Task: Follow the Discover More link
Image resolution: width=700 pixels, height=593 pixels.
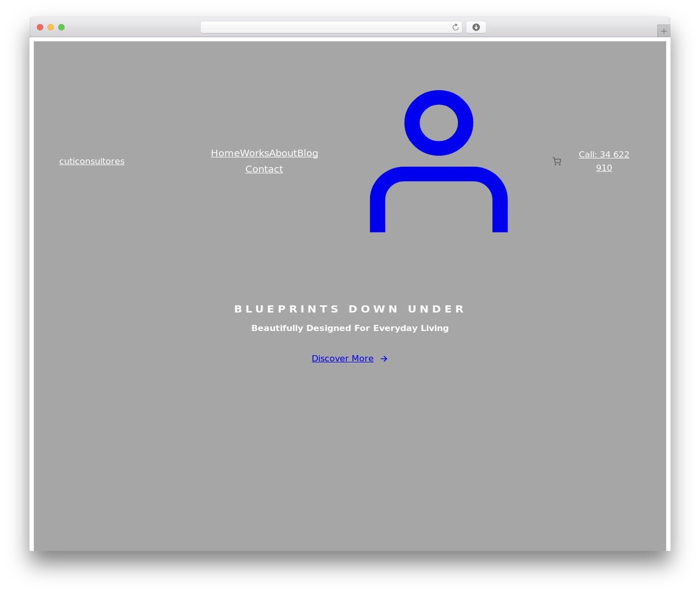Action: (342, 358)
